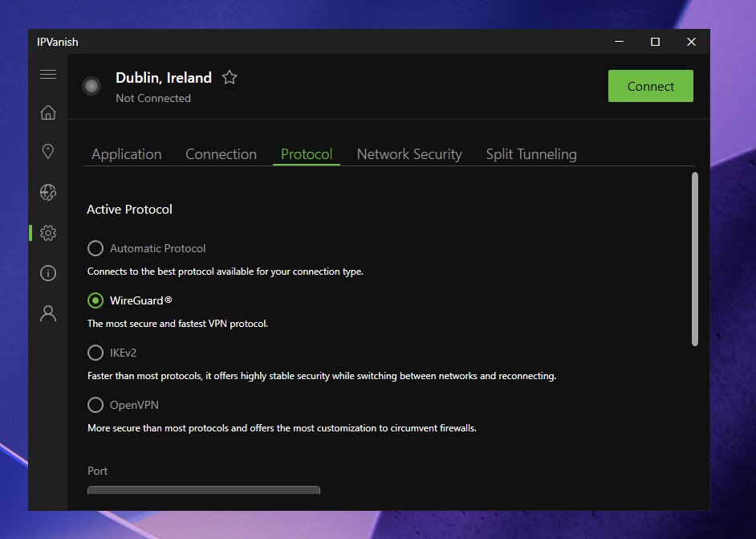The height and width of the screenshot is (539, 756).
Task: Open the Locations pin icon
Action: (47, 152)
